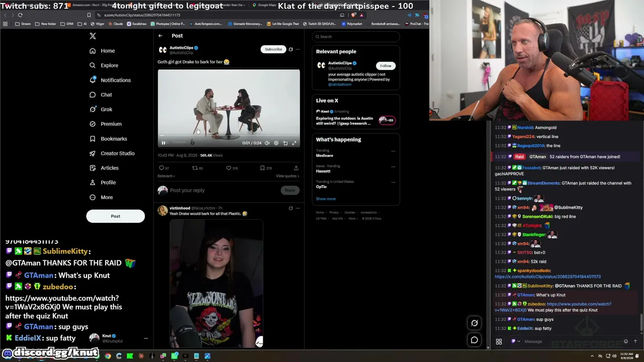Open Knut account switcher menu dots
Viewport: 644px width, 362px height.
tap(146, 338)
